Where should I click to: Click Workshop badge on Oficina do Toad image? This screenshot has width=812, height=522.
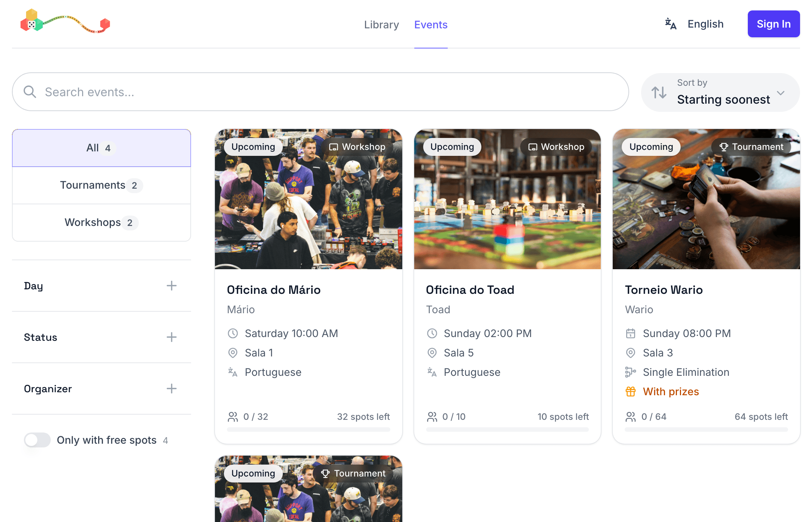coord(556,147)
